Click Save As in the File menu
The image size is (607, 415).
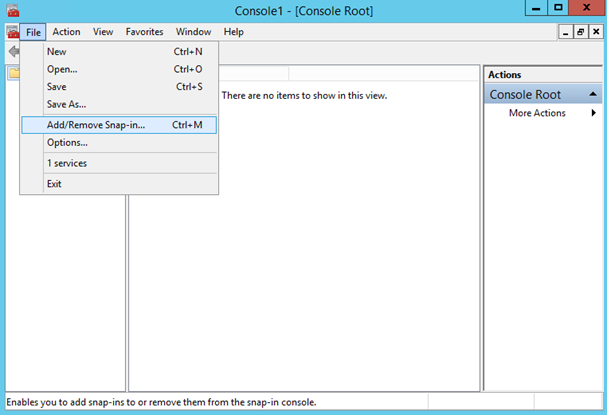[67, 104]
